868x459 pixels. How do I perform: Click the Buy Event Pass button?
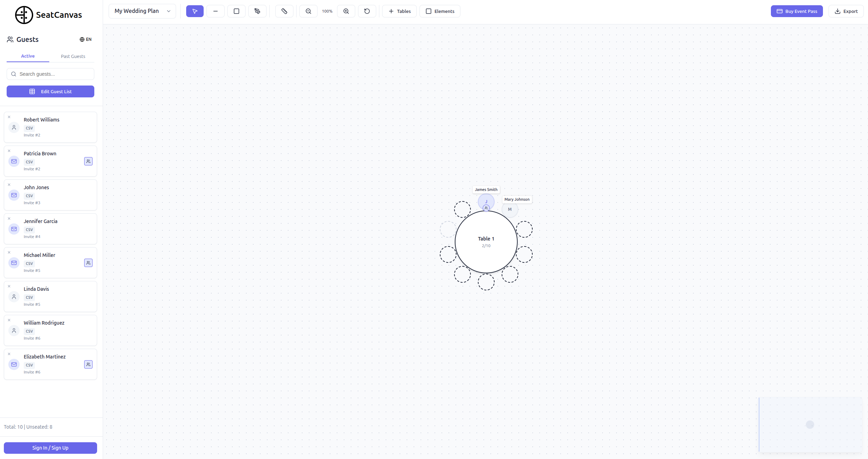pyautogui.click(x=797, y=11)
